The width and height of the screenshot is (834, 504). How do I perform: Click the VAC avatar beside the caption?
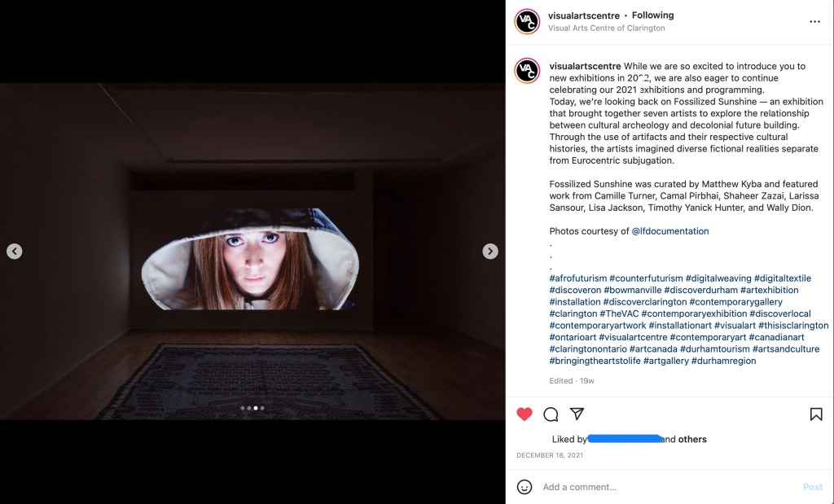(x=527, y=71)
